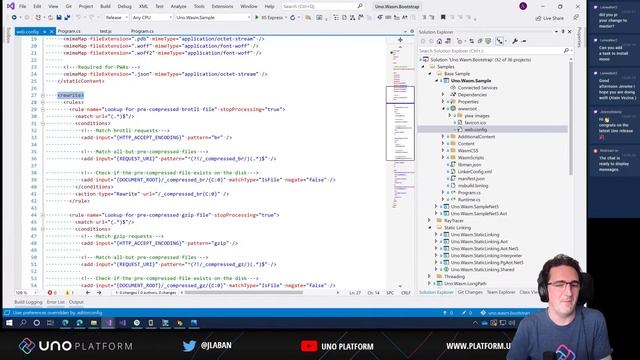Open the Release configuration dropdown
This screenshot has height=360, width=640.
click(x=116, y=18)
